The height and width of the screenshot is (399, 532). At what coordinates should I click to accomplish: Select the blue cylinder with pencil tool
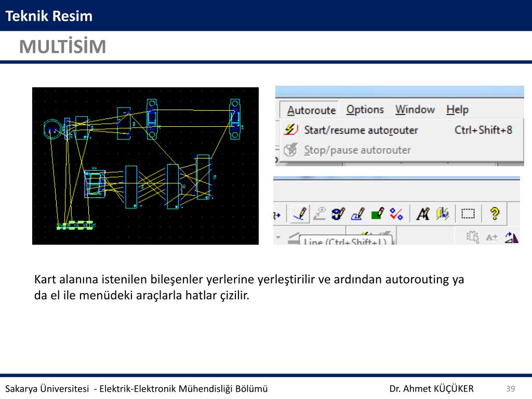(x=338, y=214)
